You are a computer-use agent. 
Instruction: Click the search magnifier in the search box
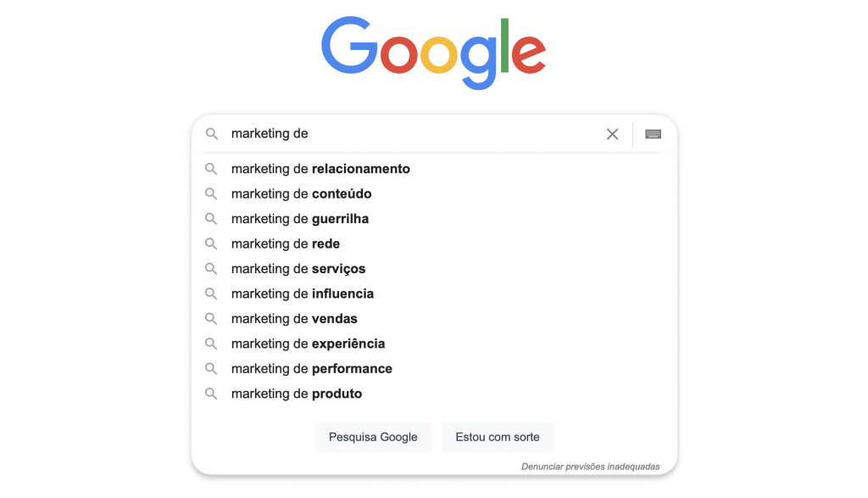pyautogui.click(x=212, y=134)
